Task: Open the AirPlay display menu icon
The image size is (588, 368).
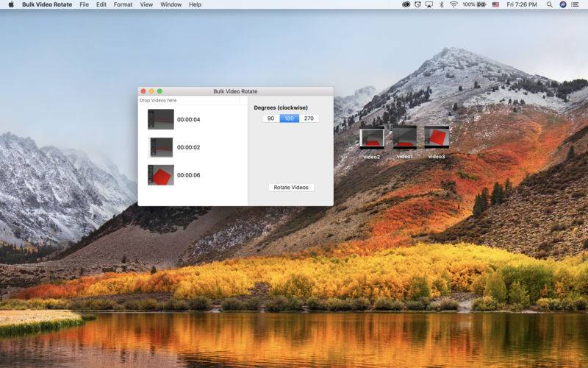Action: (x=429, y=4)
